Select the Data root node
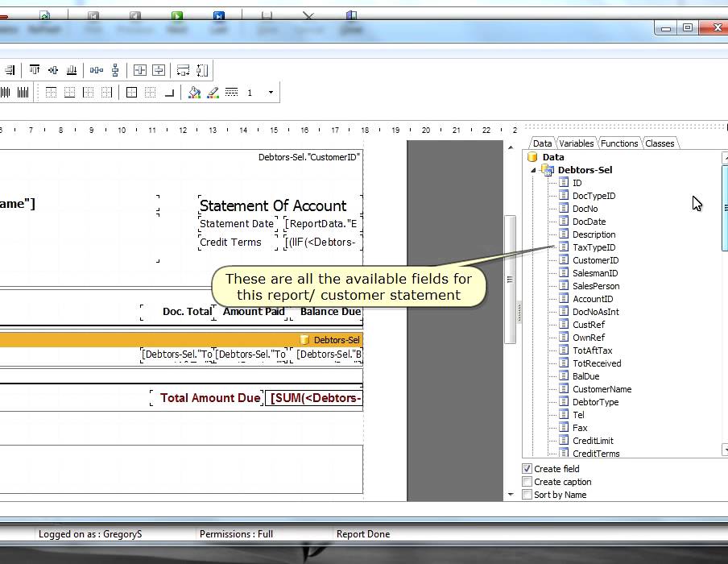 coord(553,157)
